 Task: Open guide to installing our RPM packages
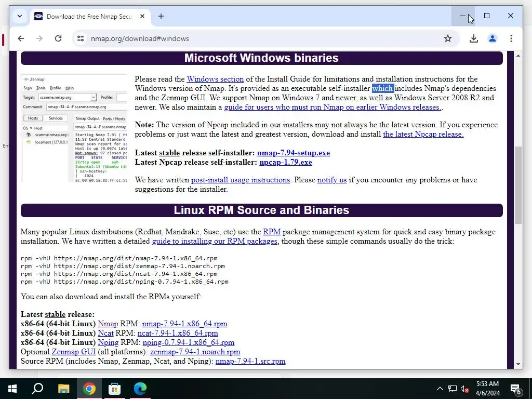click(215, 242)
